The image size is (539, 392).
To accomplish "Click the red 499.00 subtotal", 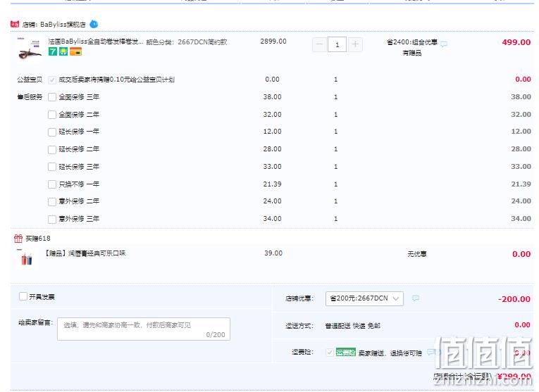I will coord(516,42).
